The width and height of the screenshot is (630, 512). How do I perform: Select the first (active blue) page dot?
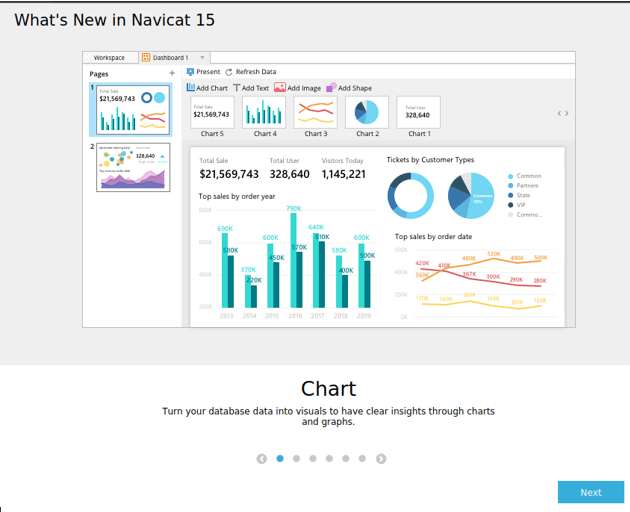280,459
